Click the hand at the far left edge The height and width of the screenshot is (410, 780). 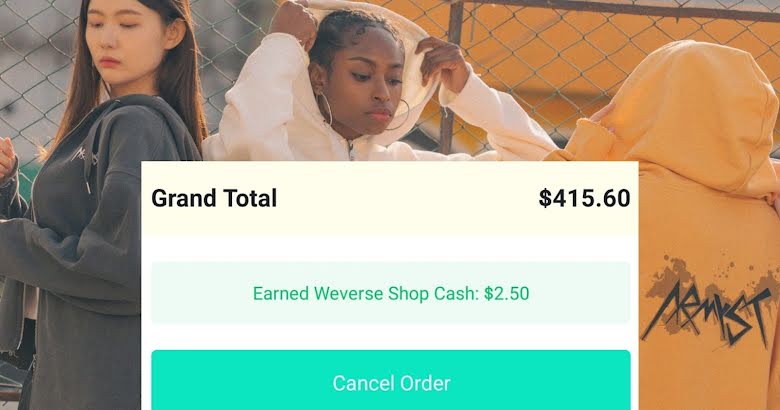[x=7, y=159]
